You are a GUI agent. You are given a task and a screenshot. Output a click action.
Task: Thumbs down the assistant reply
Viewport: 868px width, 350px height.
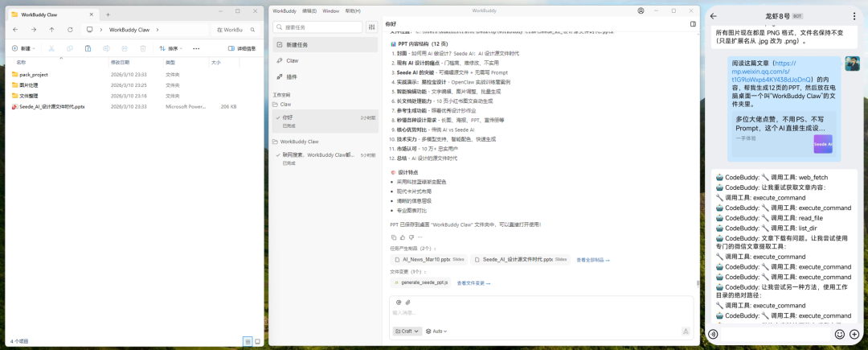pyautogui.click(x=411, y=237)
